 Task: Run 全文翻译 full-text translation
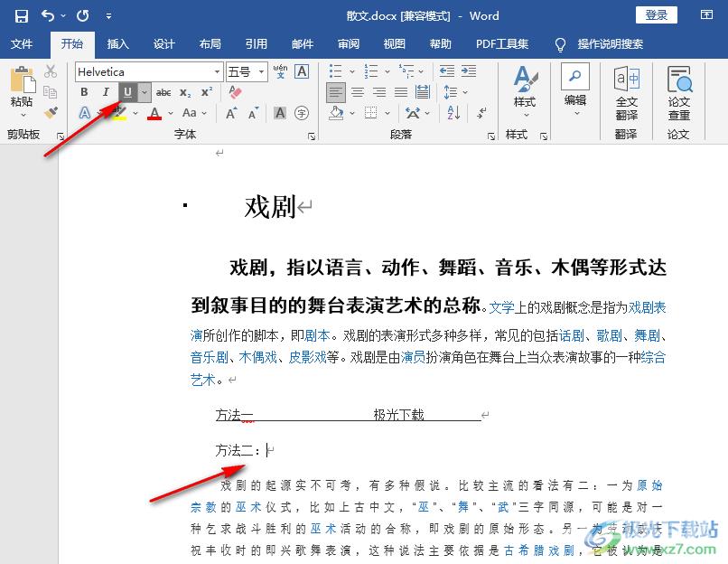[x=627, y=93]
